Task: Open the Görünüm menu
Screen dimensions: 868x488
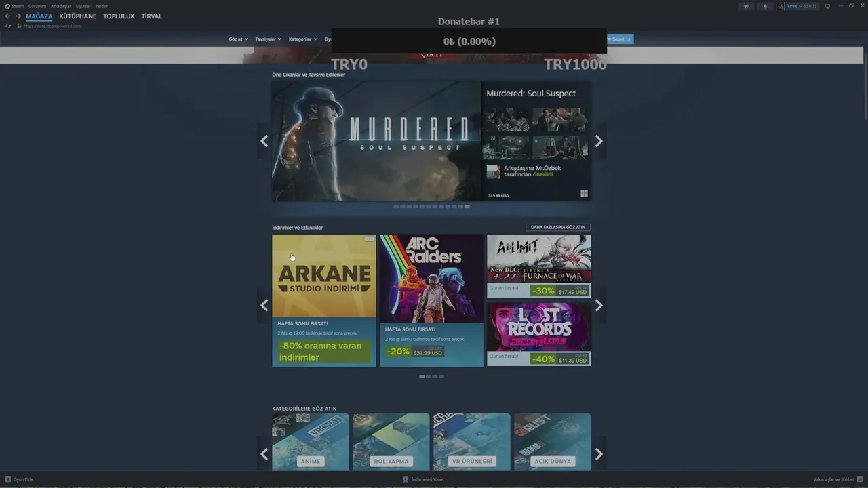Action: coord(37,6)
